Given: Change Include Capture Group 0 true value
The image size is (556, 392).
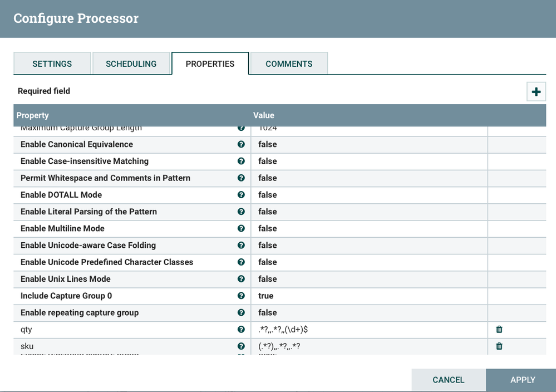Looking at the screenshot, I should (367, 296).
